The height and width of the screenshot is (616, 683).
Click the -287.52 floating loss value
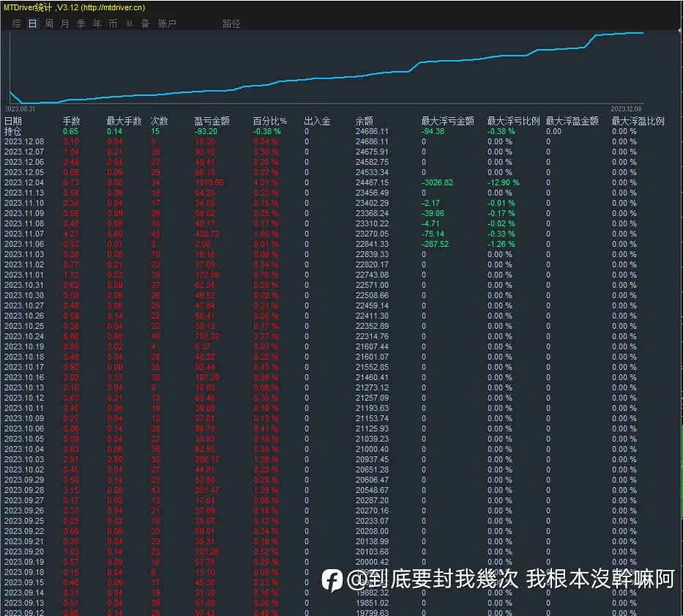coord(435,244)
